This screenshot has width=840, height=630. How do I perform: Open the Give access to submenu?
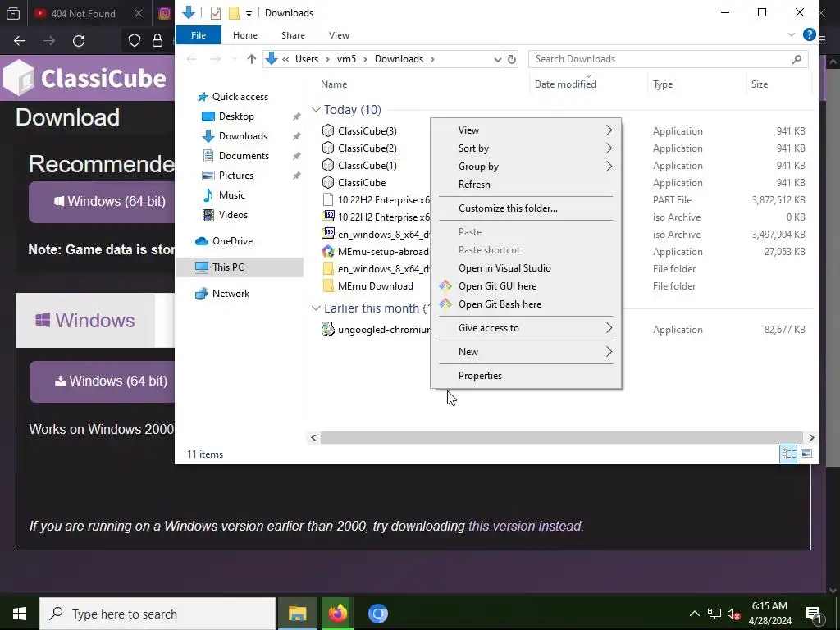tap(526, 328)
